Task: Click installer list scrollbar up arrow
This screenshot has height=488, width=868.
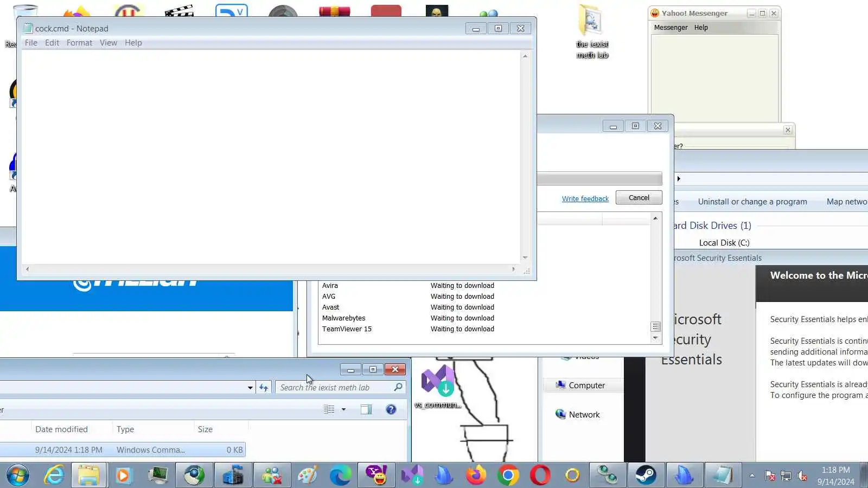Action: click(655, 218)
